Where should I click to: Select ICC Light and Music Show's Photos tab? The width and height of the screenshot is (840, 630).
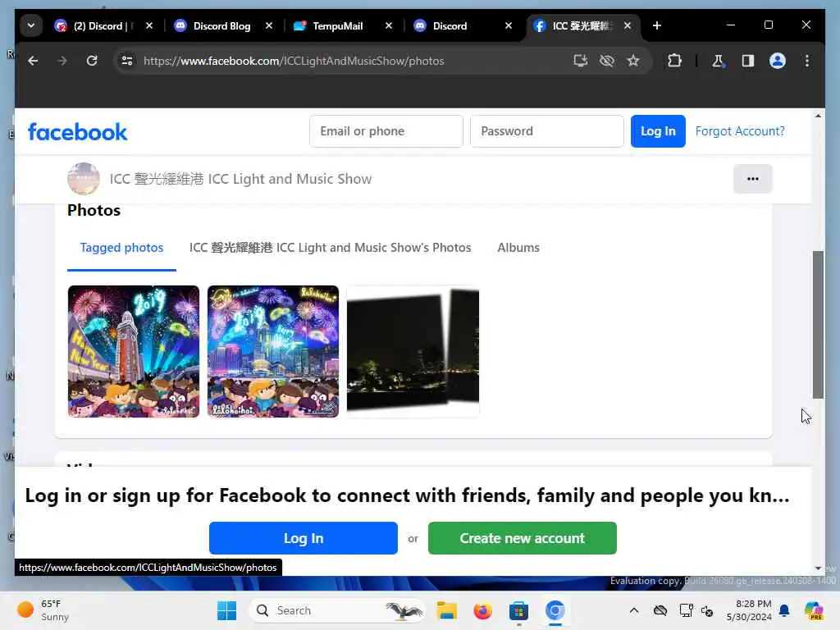click(x=330, y=248)
